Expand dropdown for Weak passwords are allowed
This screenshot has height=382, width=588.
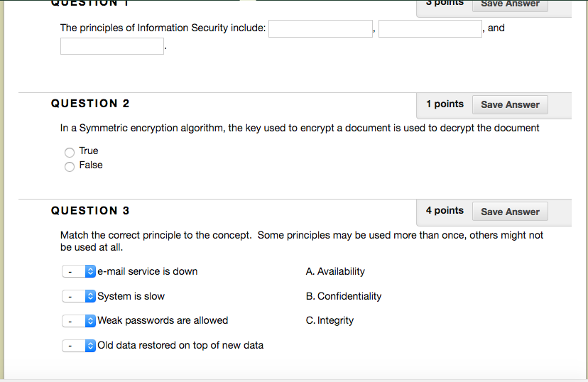coord(79,321)
